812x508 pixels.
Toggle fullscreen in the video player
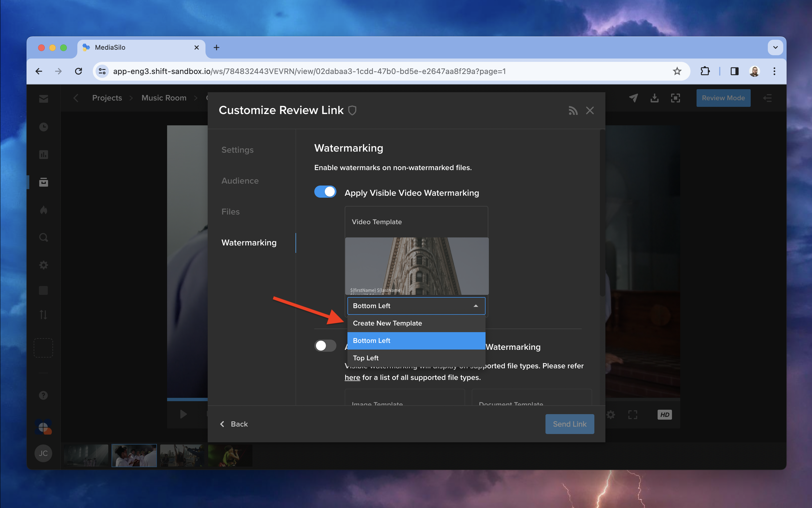point(632,415)
